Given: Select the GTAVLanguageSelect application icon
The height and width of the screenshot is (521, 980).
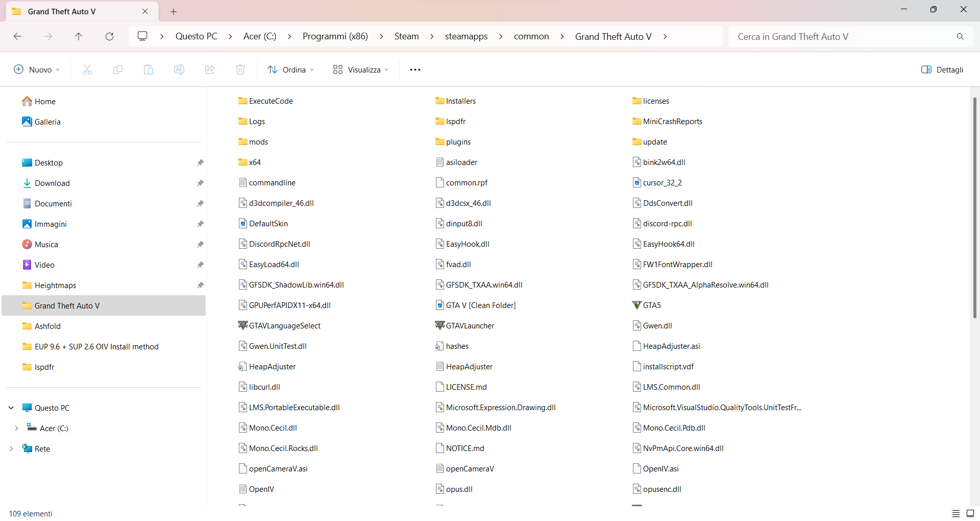Looking at the screenshot, I should 242,326.
